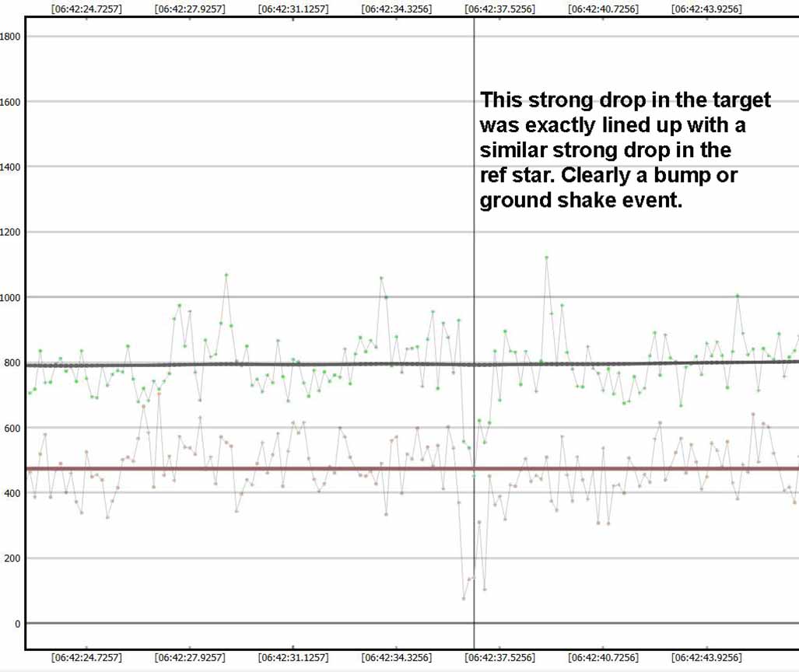
Task: Click the top timestamp label 06:42:31.1257
Action: tap(293, 9)
